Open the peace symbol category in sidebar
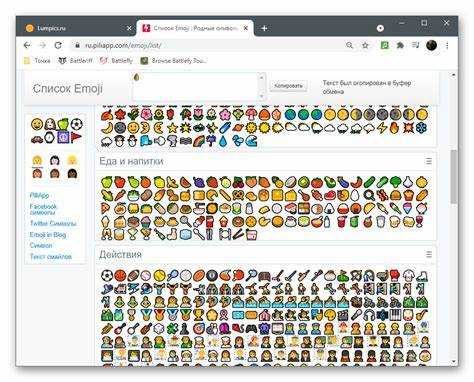This screenshot has height=382, width=474. click(x=63, y=137)
